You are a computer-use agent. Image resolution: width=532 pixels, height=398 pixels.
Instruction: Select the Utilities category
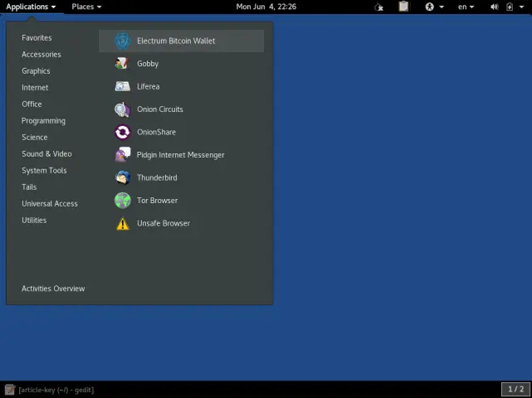point(34,221)
